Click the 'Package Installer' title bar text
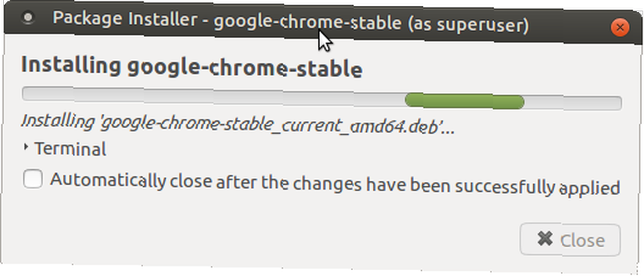The image size is (644, 276). coord(125,20)
